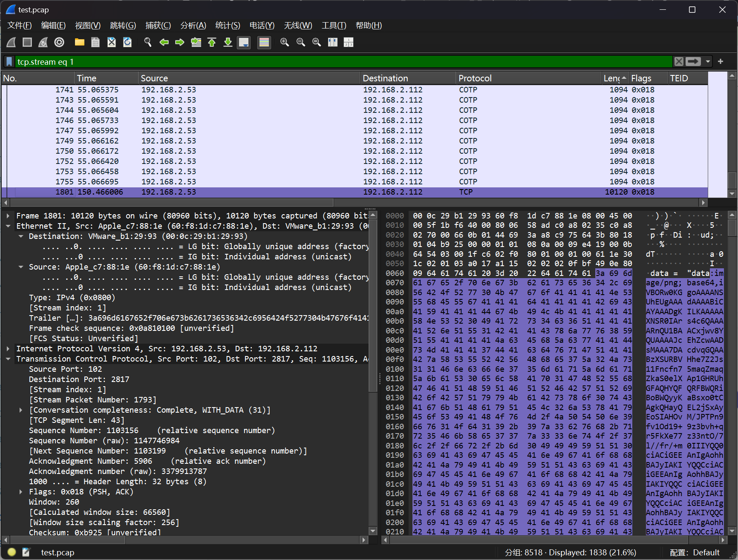Zoom in main window text
Screen dimensions: 738x560
[x=285, y=42]
